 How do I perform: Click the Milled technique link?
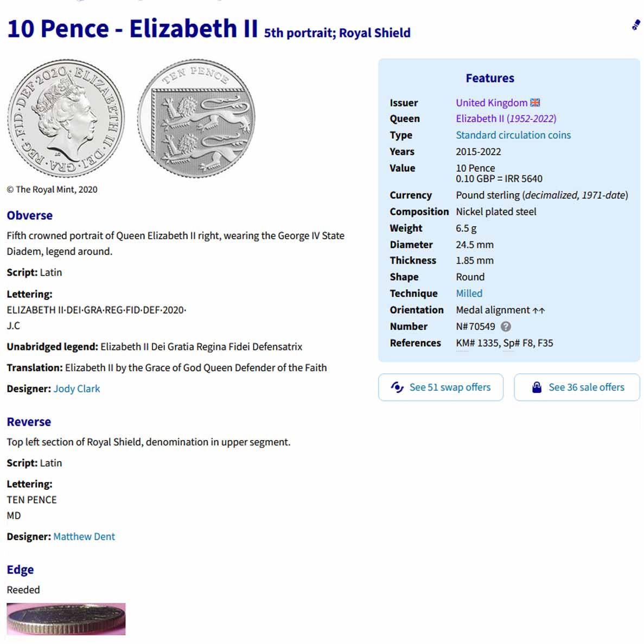tap(469, 294)
